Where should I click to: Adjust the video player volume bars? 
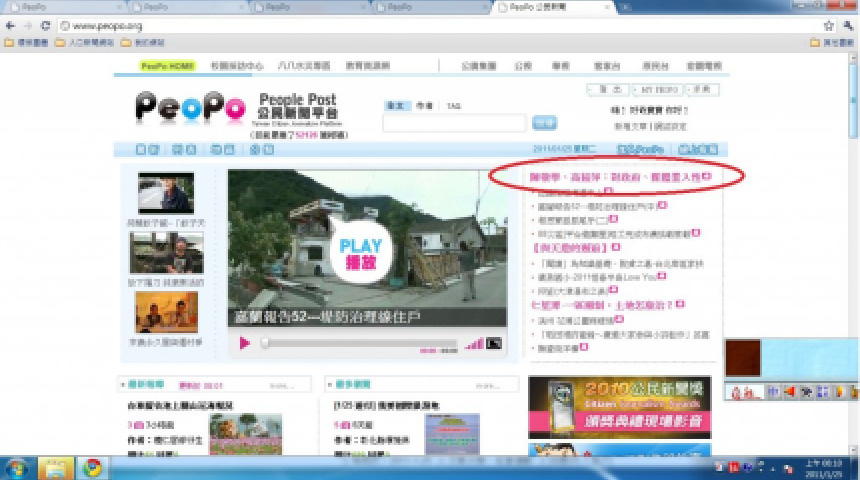coord(475,344)
